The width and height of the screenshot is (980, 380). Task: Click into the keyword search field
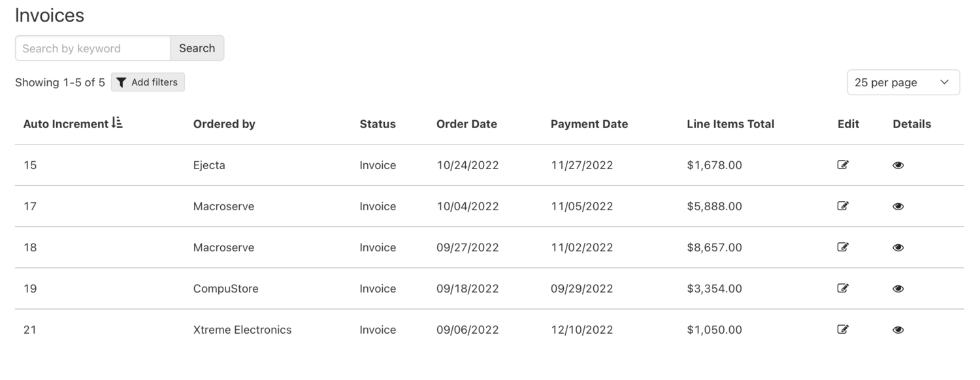91,48
